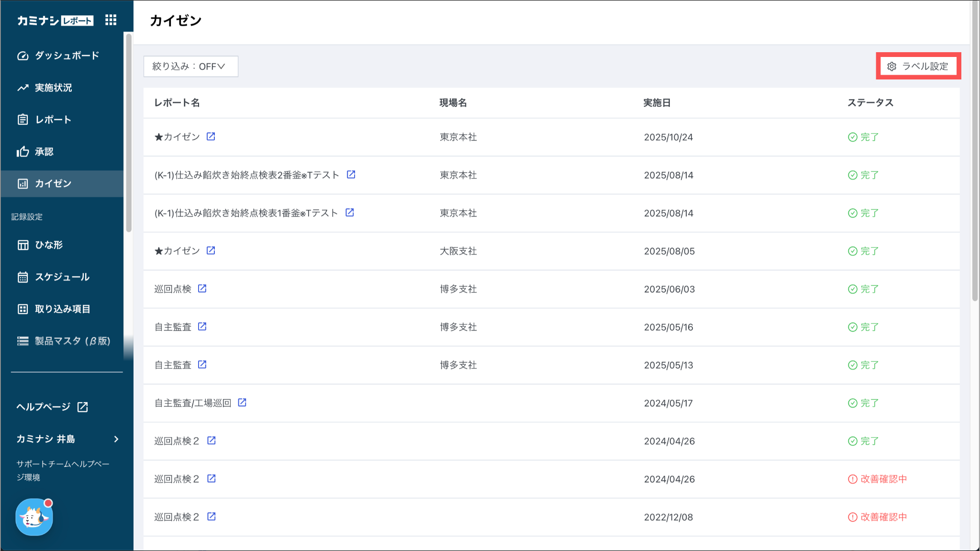Click the external link icon beside 巡回点検

[x=202, y=289]
